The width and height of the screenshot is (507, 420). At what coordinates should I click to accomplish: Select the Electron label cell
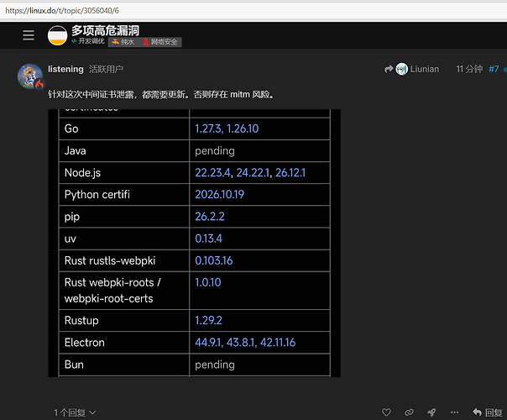pos(124,343)
